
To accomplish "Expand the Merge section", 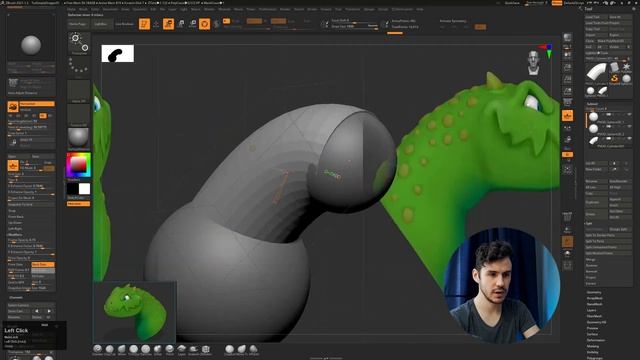I will tap(591, 259).
